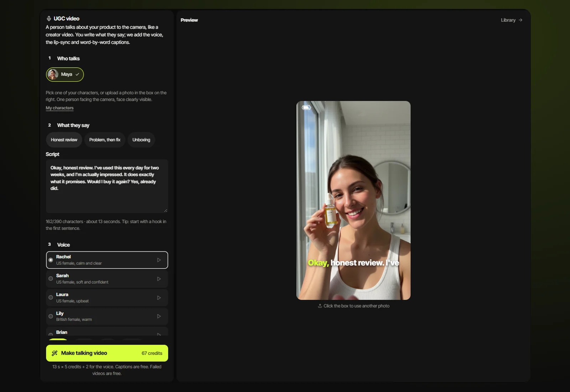This screenshot has height=392, width=570.
Task: Click the '162/390 characters' counter text
Action: [x=64, y=222]
